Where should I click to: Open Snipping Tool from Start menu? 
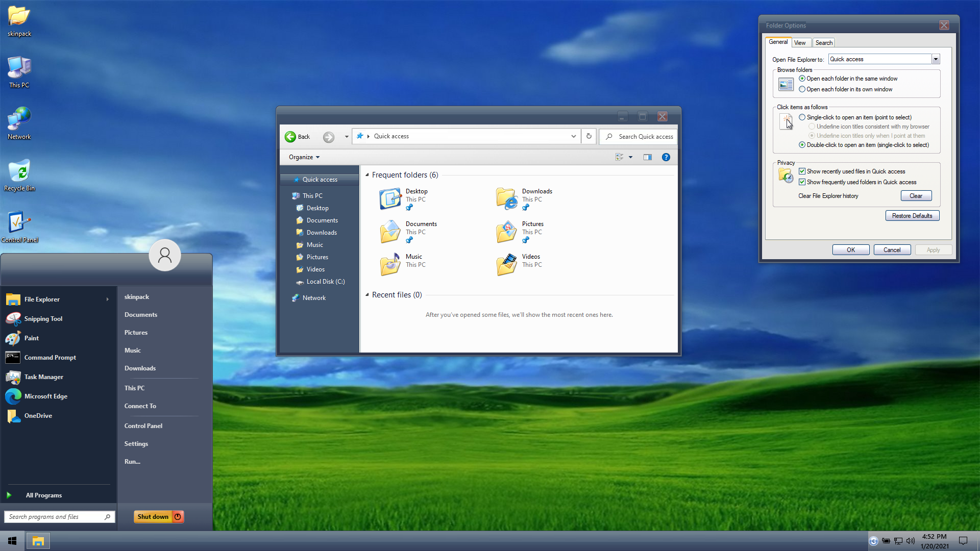click(x=43, y=319)
